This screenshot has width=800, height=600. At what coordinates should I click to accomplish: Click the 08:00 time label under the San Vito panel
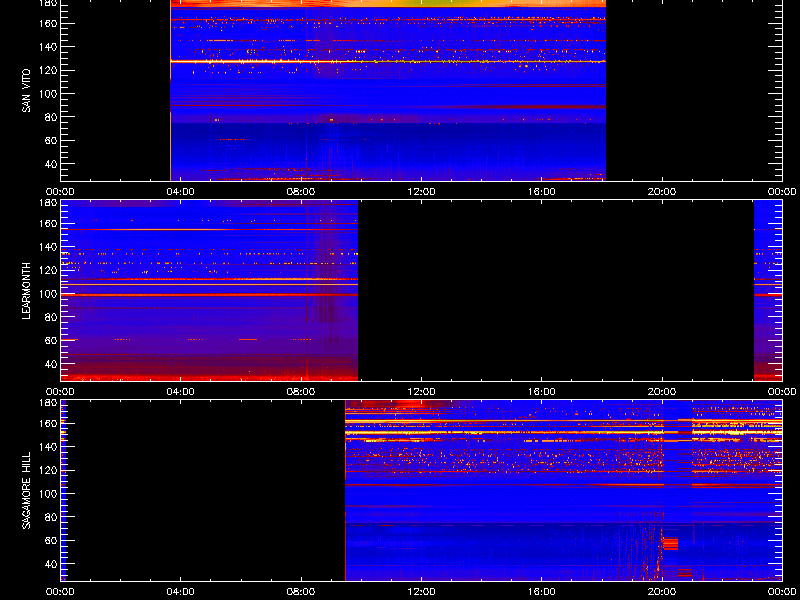click(301, 192)
